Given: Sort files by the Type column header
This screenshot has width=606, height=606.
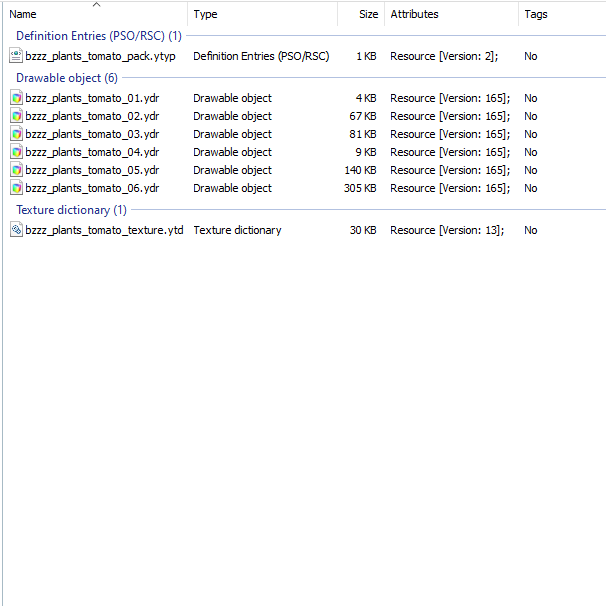Looking at the screenshot, I should pyautogui.click(x=263, y=14).
